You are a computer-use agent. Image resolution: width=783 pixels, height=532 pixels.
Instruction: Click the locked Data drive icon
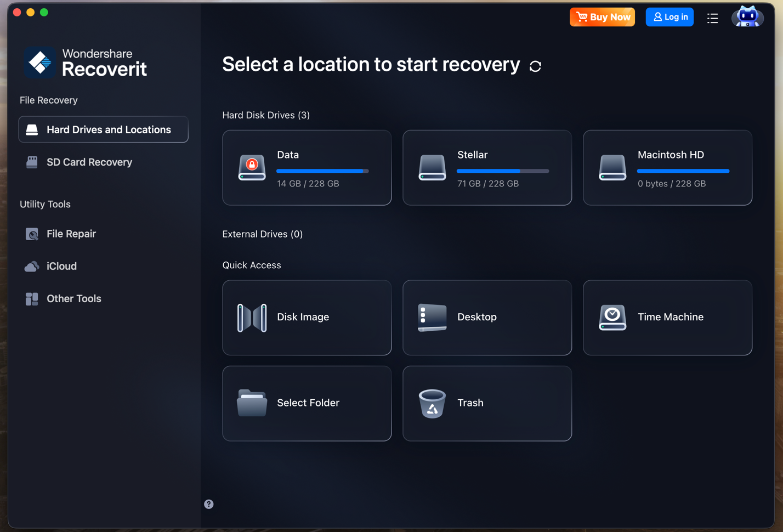pyautogui.click(x=252, y=167)
